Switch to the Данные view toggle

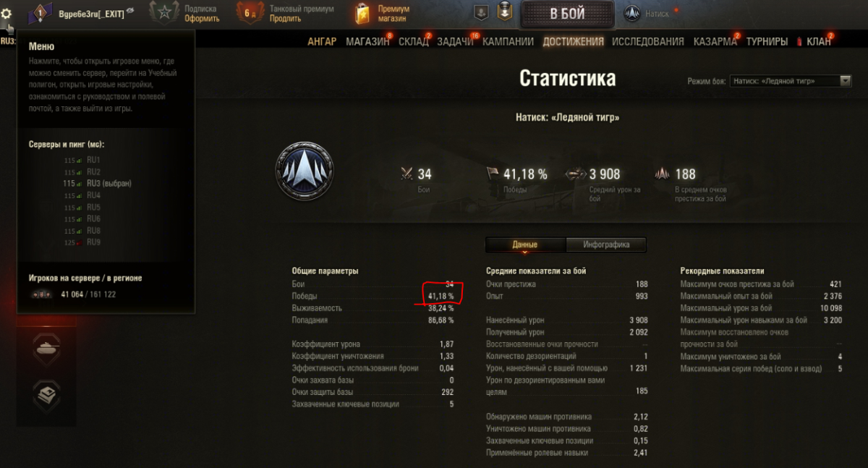point(525,244)
